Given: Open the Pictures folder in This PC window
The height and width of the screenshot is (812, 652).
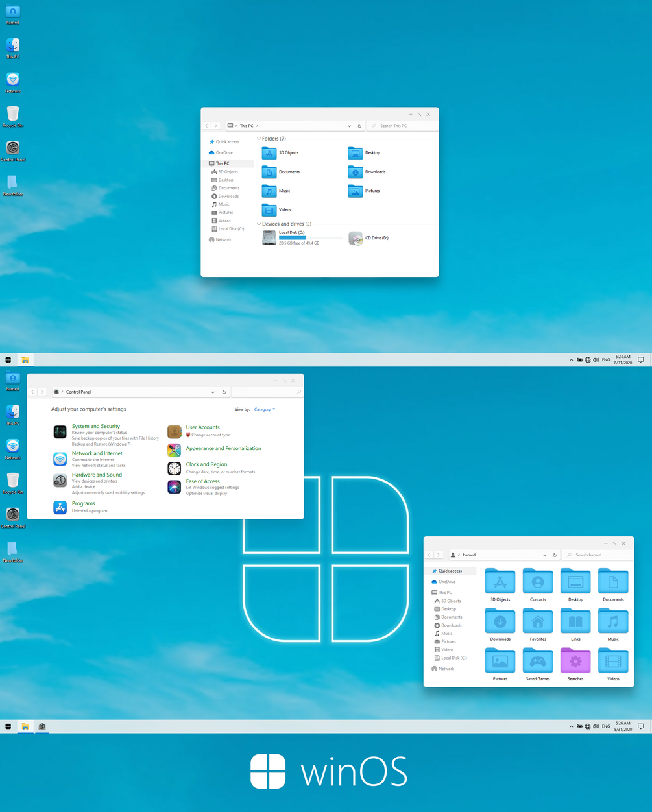Looking at the screenshot, I should (356, 191).
